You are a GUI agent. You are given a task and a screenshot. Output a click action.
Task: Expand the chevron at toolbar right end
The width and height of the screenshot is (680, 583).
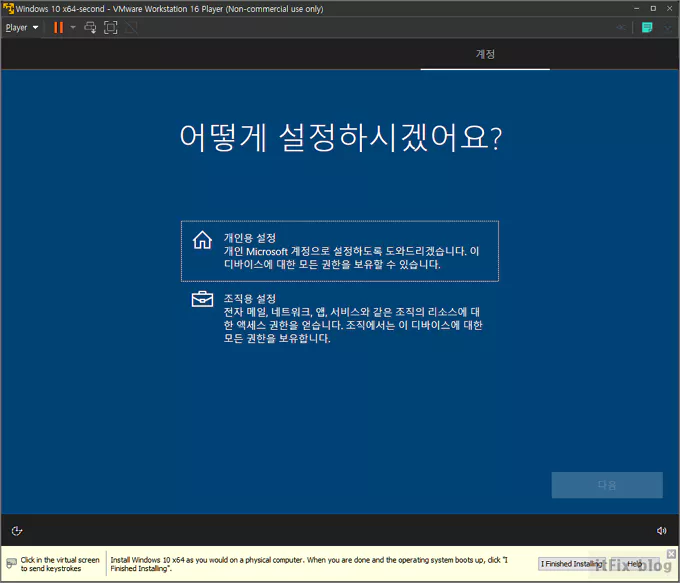click(x=668, y=28)
